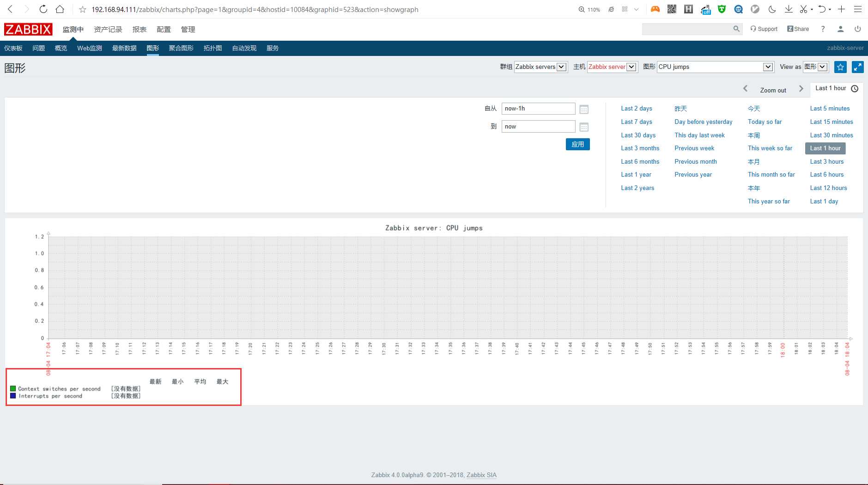Click Zoom out
868x485 pixels.
[x=773, y=90]
